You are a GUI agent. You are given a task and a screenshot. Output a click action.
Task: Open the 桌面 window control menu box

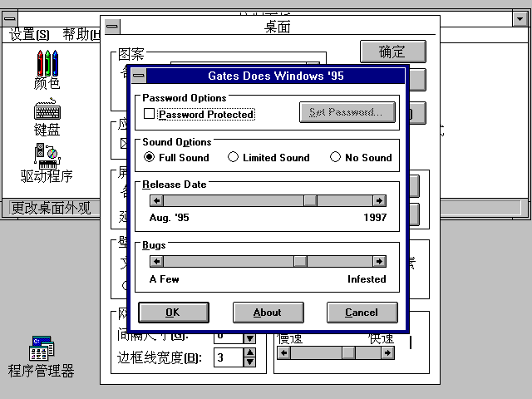pos(112,26)
